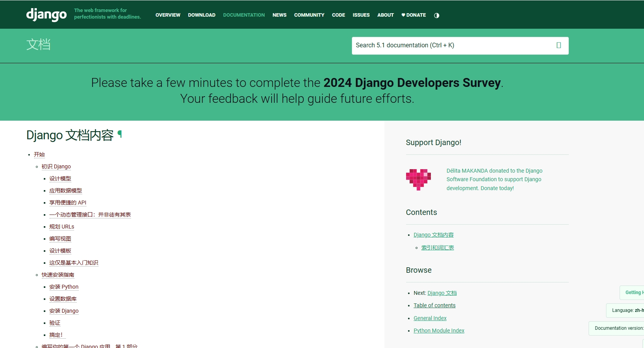
Task: Click the paragraph permalink icon beside heading
Action: click(x=120, y=134)
